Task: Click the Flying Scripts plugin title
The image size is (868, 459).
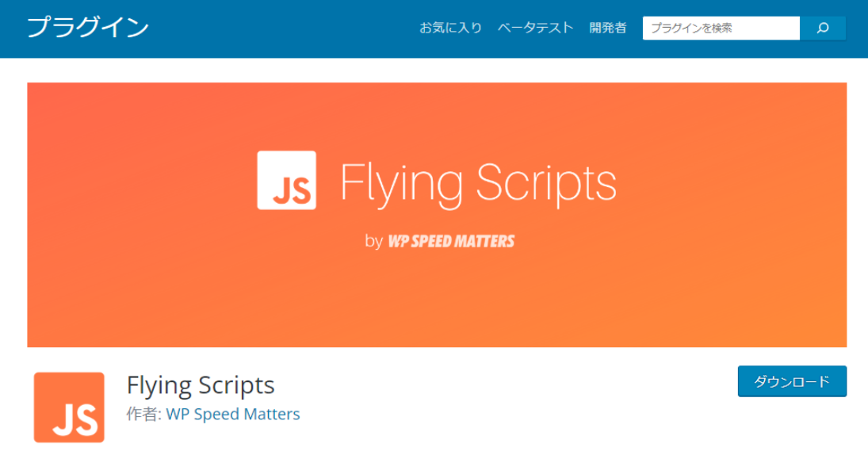Action: click(x=200, y=386)
